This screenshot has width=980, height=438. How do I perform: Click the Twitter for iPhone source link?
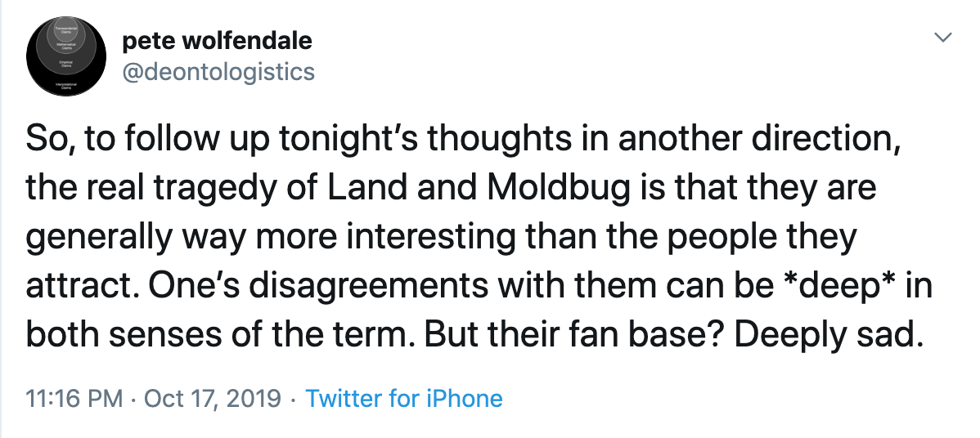[x=403, y=399]
